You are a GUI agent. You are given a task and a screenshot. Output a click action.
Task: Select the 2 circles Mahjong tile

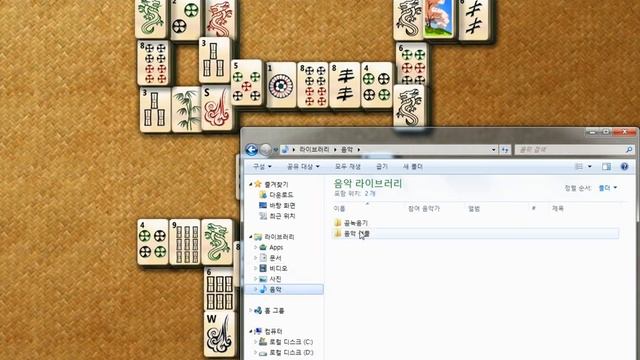pyautogui.click(x=186, y=20)
